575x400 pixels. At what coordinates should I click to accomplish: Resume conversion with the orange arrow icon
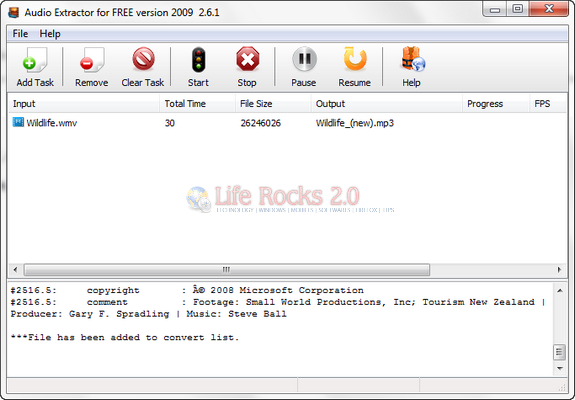pyautogui.click(x=355, y=59)
